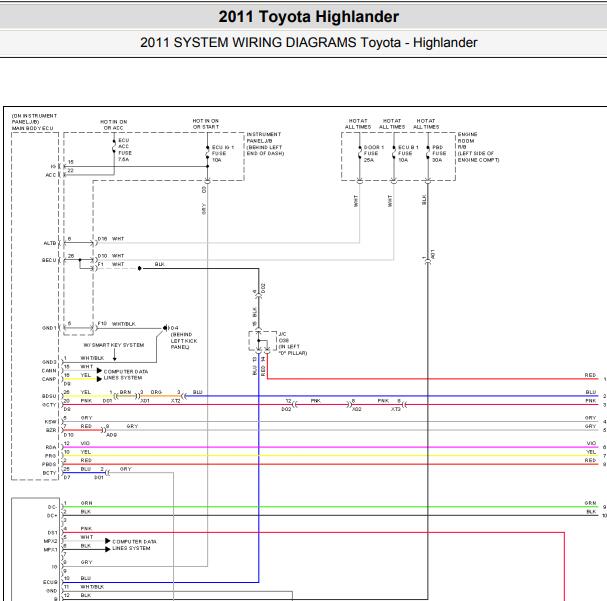Click the DC+ terminal label
Viewport: 607px width, 601px height.
(52, 515)
